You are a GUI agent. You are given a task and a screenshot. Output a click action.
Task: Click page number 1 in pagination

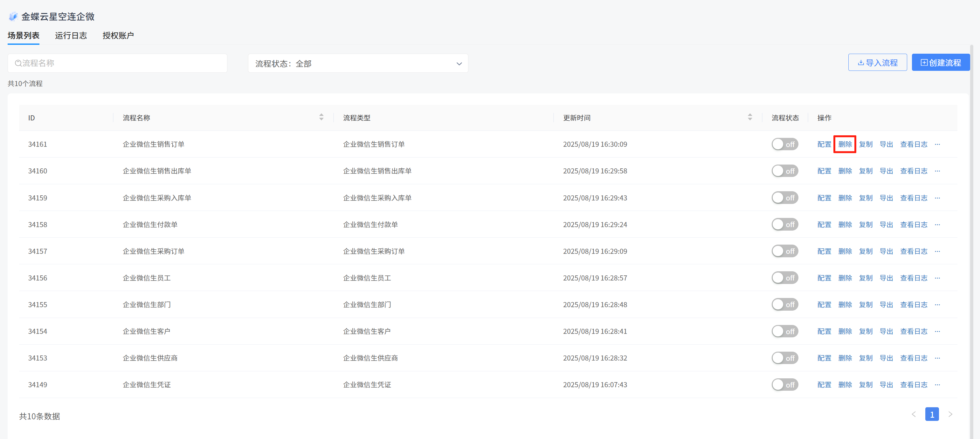tap(932, 414)
